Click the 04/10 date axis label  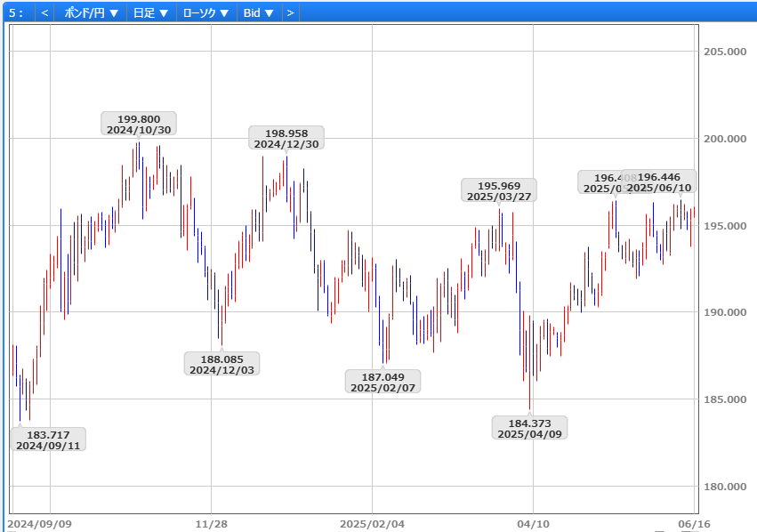533,524
